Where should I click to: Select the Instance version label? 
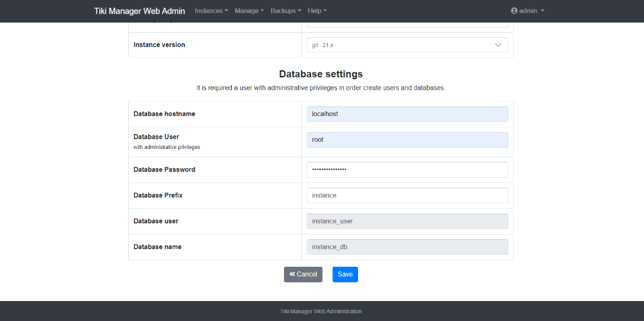[159, 45]
